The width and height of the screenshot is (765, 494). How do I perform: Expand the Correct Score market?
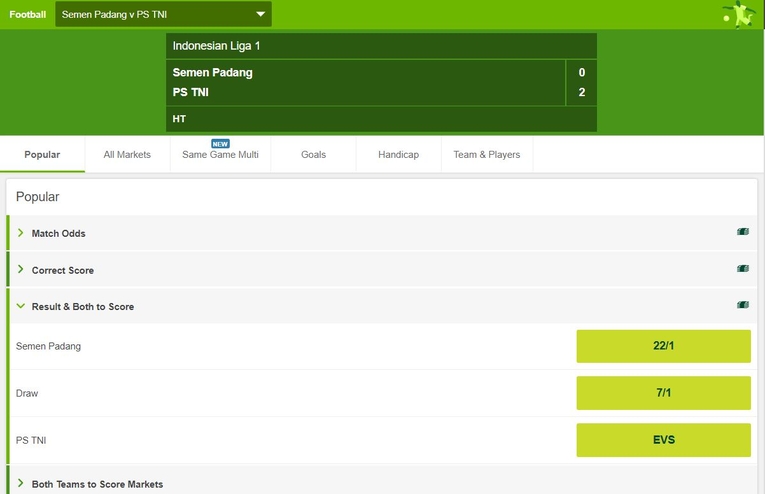pyautogui.click(x=383, y=270)
